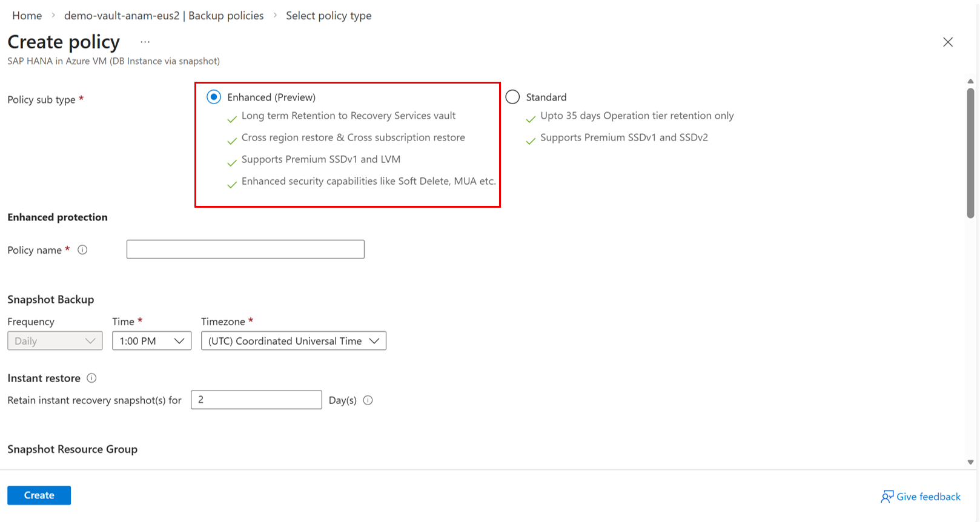Click the vertical scrollbar thumb

click(970, 151)
